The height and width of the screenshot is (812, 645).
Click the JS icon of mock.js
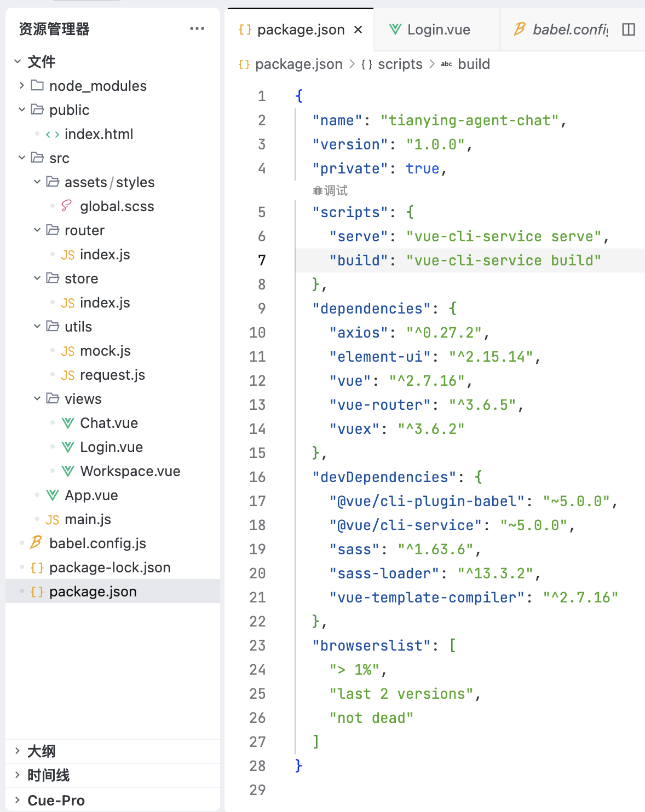tap(68, 351)
